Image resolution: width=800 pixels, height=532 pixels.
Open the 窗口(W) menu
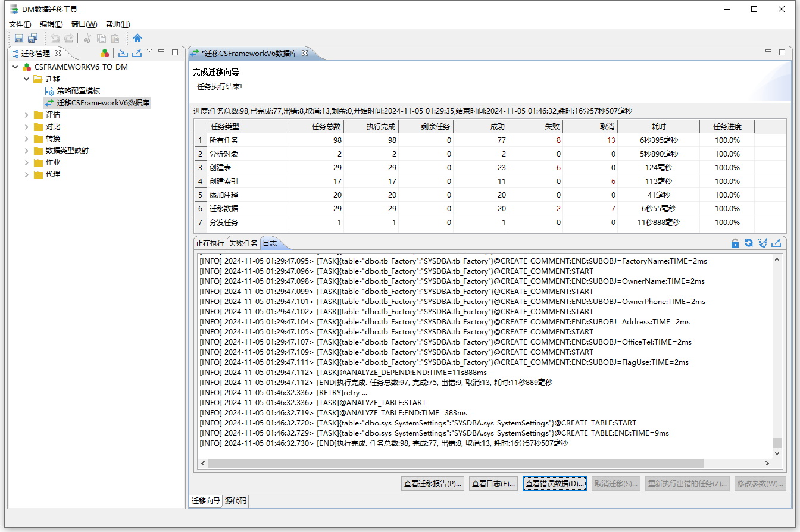(x=84, y=24)
